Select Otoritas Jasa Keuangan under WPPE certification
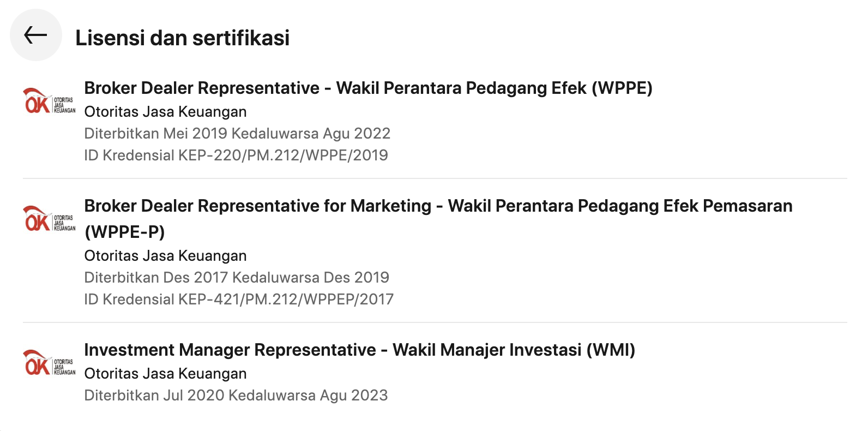The width and height of the screenshot is (868, 431). coord(165,112)
